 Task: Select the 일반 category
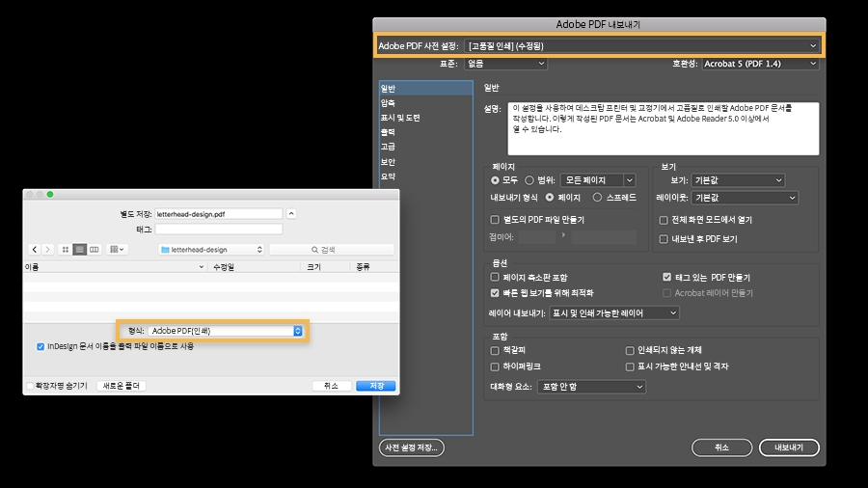(x=425, y=89)
